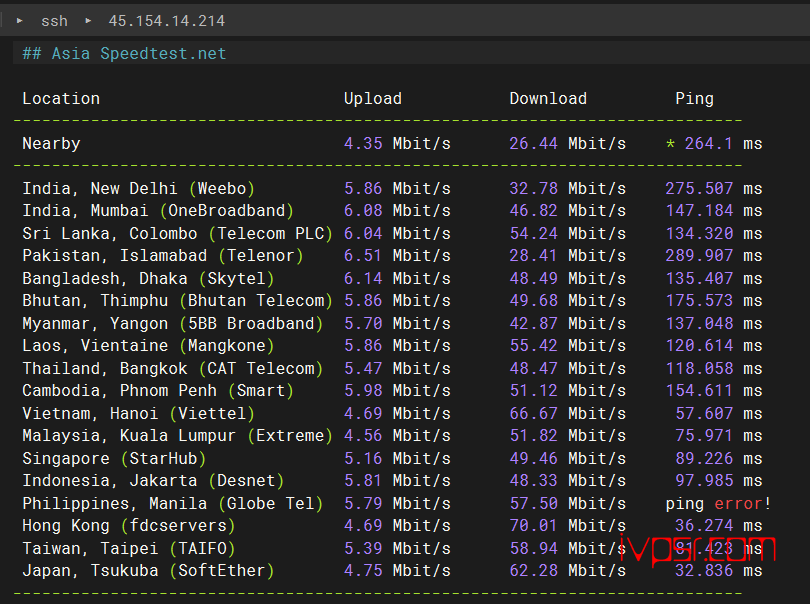Click the Nearby row label
Screen dimensions: 810x604
(51, 143)
